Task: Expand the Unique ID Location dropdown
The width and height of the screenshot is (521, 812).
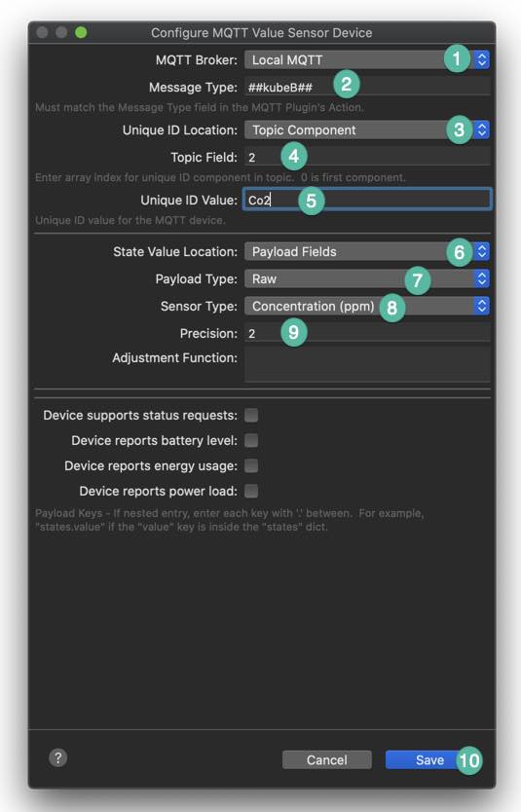Action: [367, 130]
